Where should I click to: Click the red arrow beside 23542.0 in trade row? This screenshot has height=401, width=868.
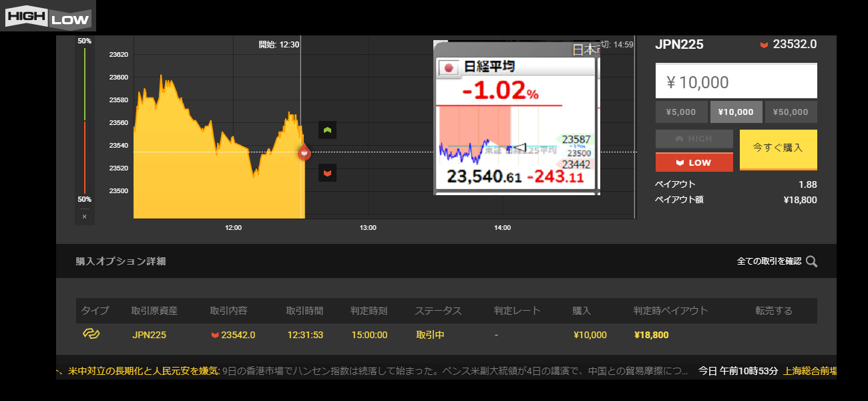(x=215, y=335)
